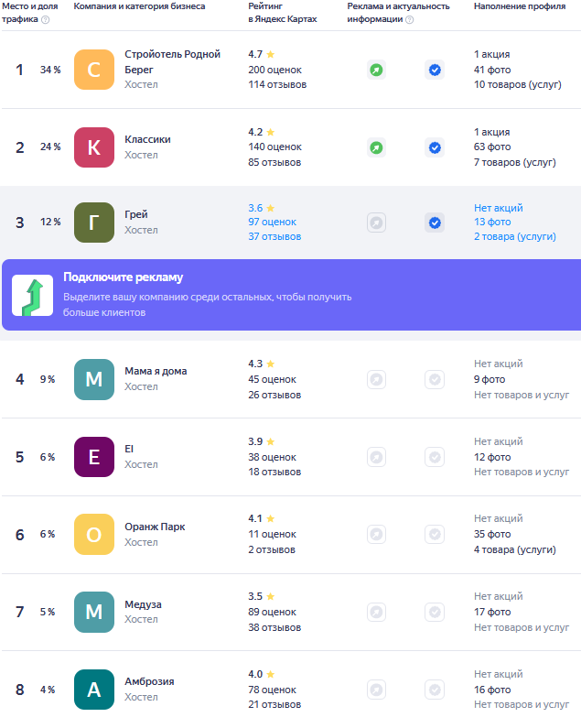581x728 pixels.
Task: Open the Медуза 'М' avatar
Action: click(94, 612)
